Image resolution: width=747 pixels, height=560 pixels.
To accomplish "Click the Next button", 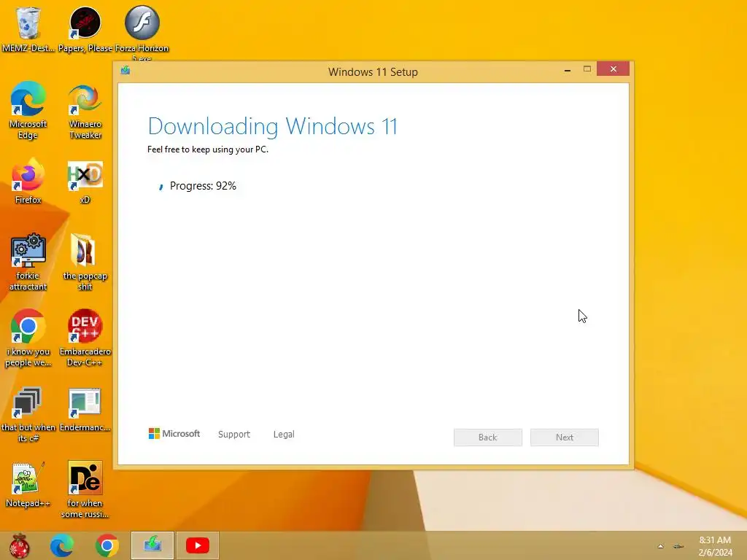I will pos(565,437).
